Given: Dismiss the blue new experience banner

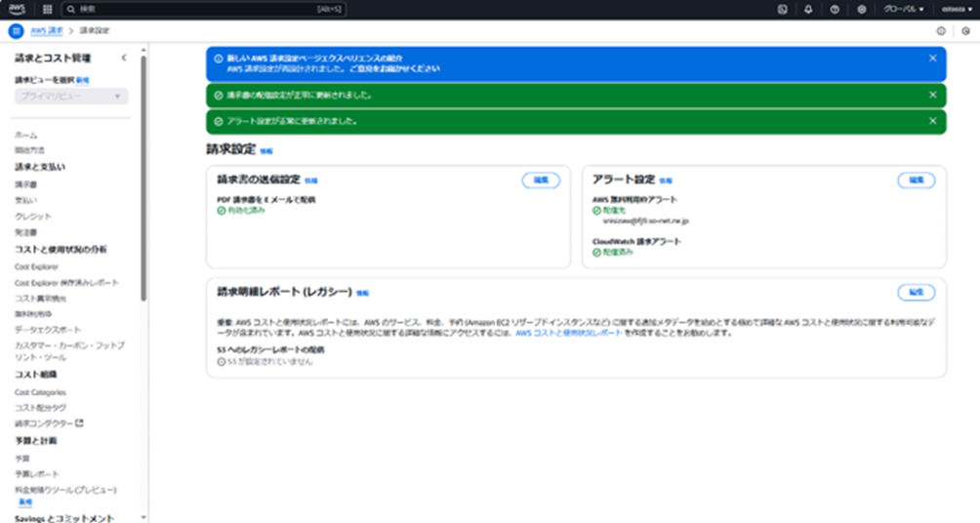Looking at the screenshot, I should point(932,59).
